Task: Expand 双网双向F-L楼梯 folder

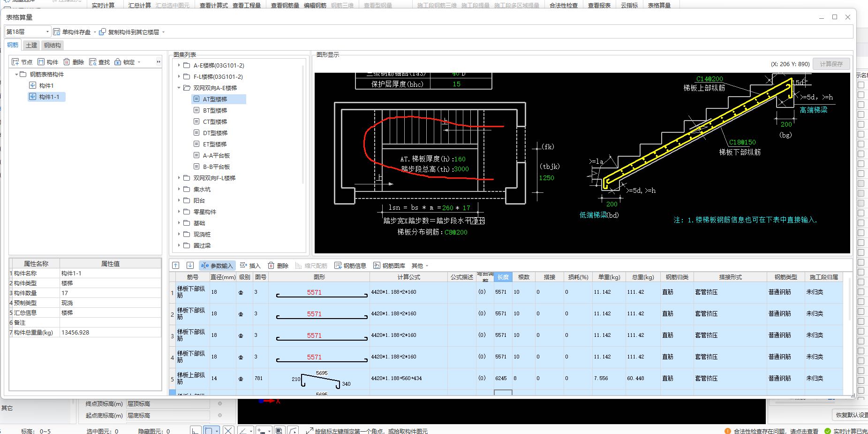Action: [x=179, y=178]
